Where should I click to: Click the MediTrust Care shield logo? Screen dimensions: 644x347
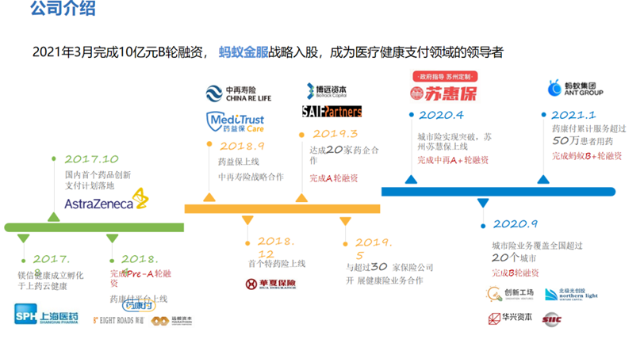coord(235,122)
